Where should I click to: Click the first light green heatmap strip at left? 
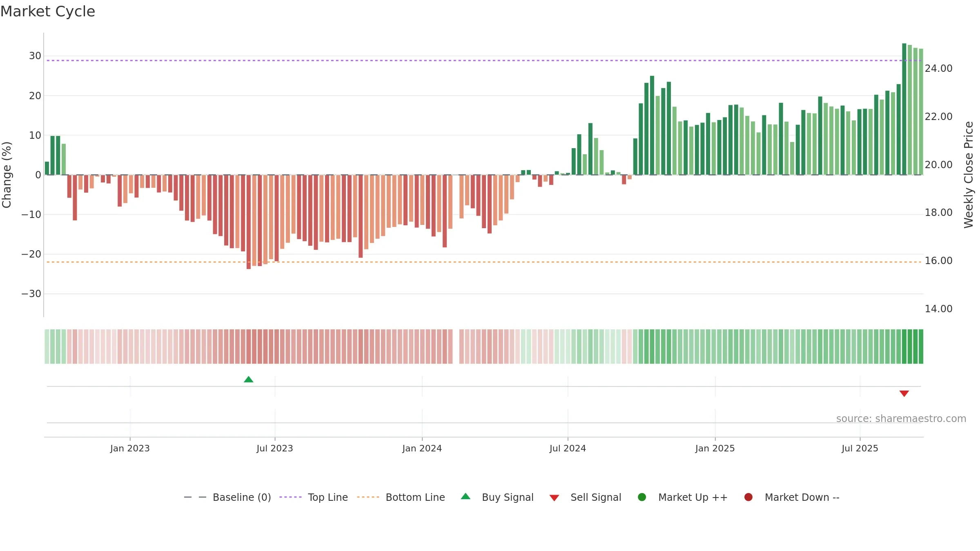47,347
